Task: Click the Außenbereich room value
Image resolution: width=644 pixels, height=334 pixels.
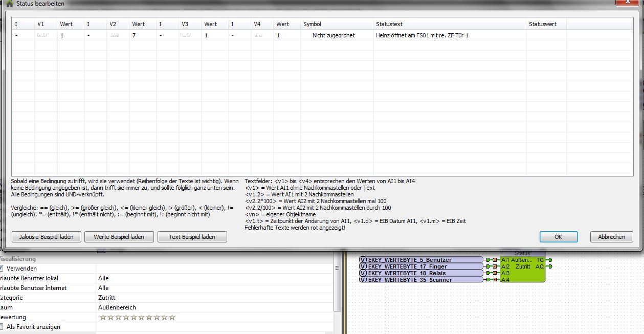Action: point(117,307)
